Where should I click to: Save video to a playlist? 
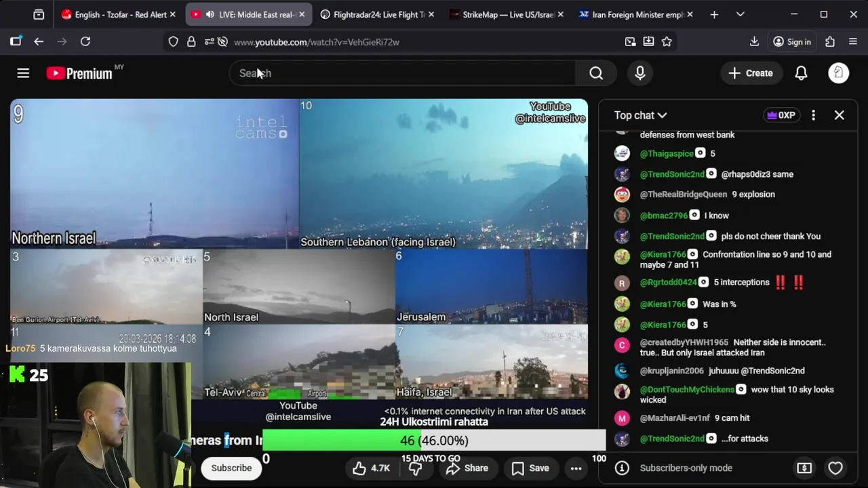[530, 468]
